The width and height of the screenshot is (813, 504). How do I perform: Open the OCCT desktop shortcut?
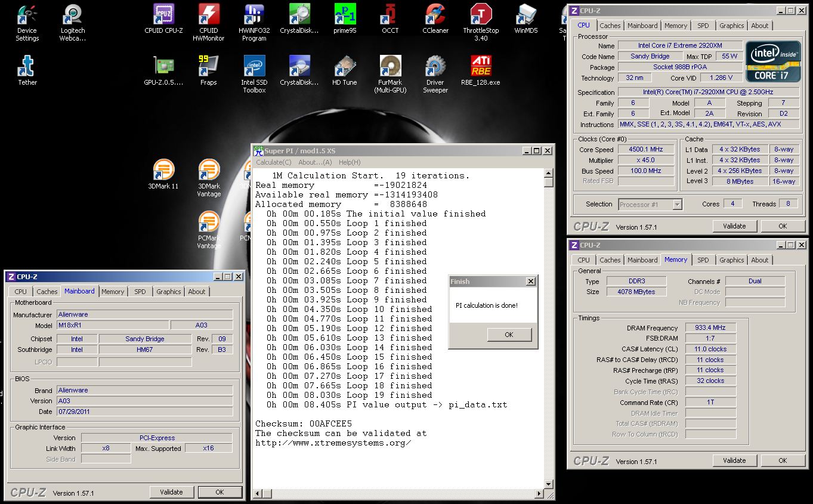click(x=390, y=19)
